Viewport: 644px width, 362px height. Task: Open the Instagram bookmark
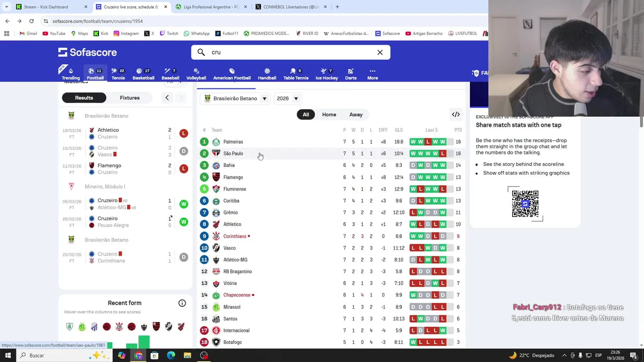126,34
